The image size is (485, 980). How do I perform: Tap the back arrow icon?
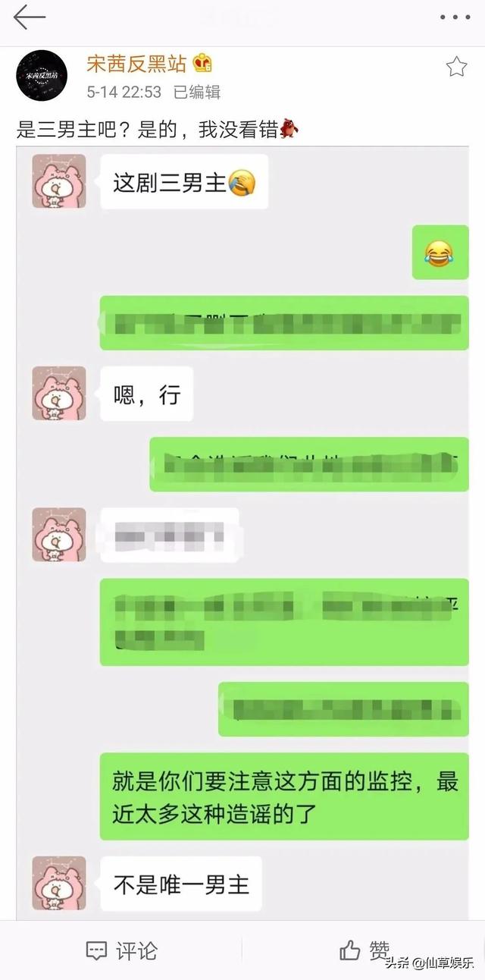point(30,16)
